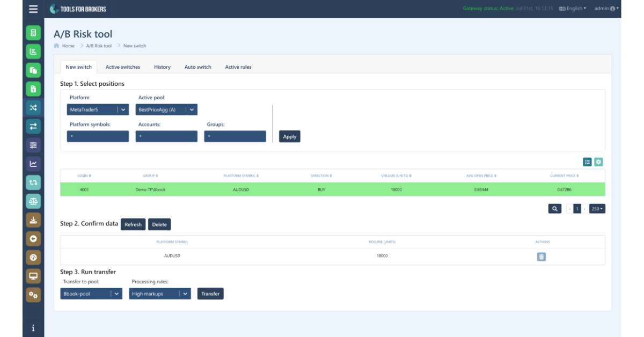This screenshot has height=337, width=644.
Task: Go to A/B Risk tool breadcrumb link
Action: point(99,46)
